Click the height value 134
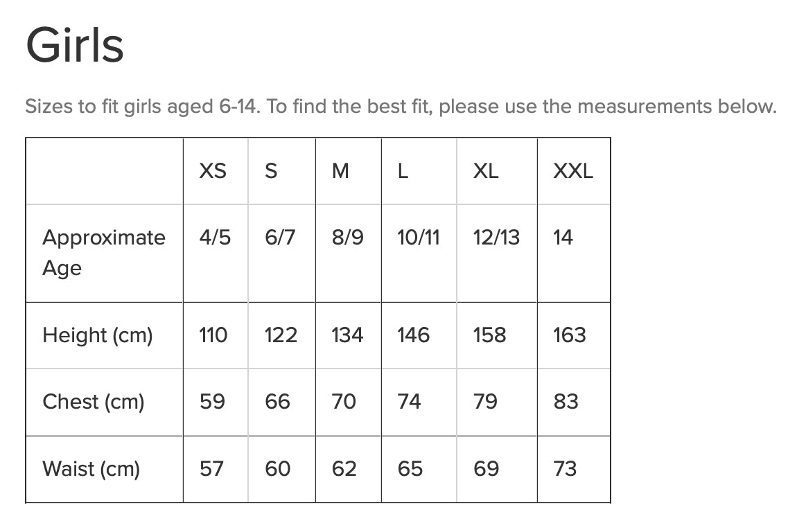 tap(347, 335)
